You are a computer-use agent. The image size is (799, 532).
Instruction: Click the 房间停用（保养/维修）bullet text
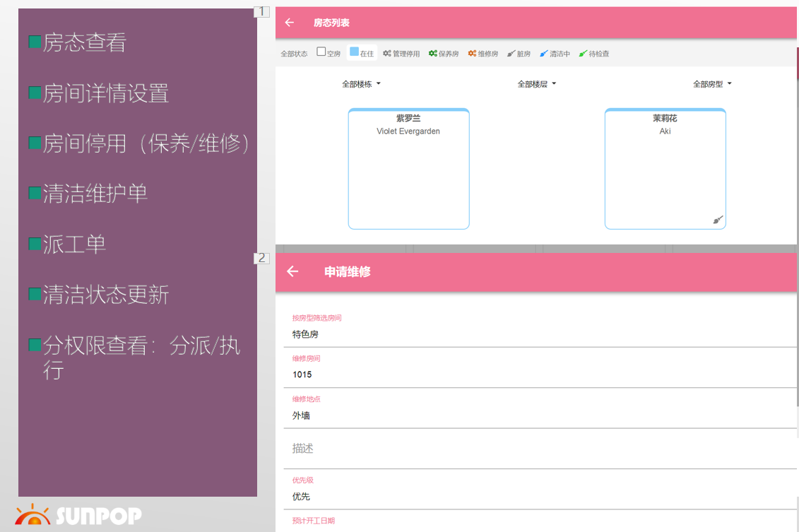(x=146, y=143)
